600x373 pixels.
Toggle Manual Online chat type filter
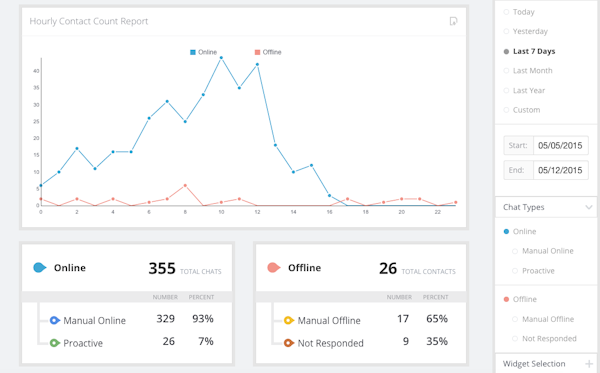click(x=515, y=251)
